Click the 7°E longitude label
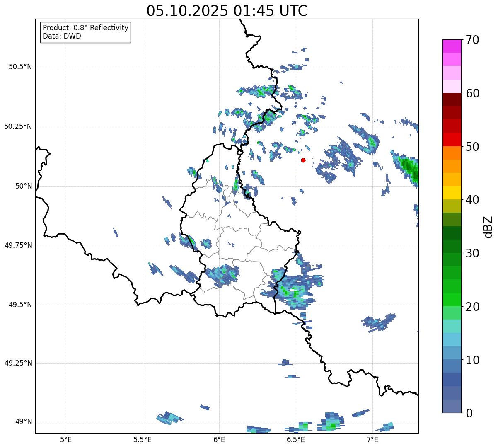The height and width of the screenshot is (448, 498). (372, 439)
